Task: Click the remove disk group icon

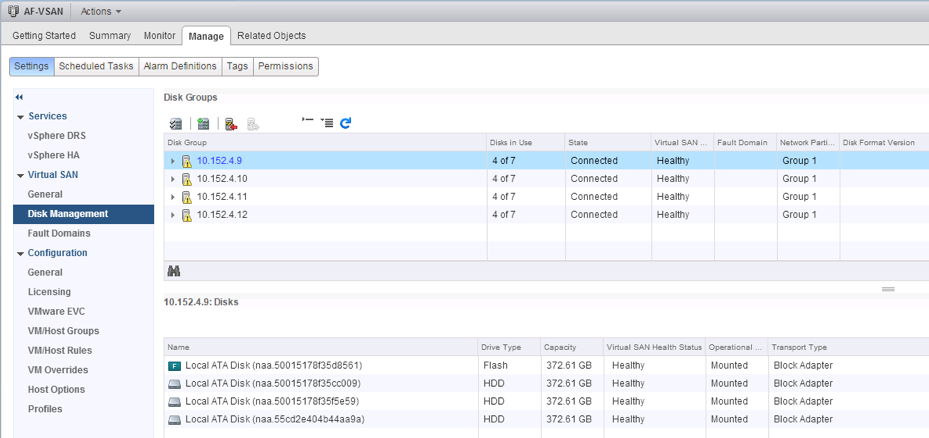Action: click(x=230, y=123)
